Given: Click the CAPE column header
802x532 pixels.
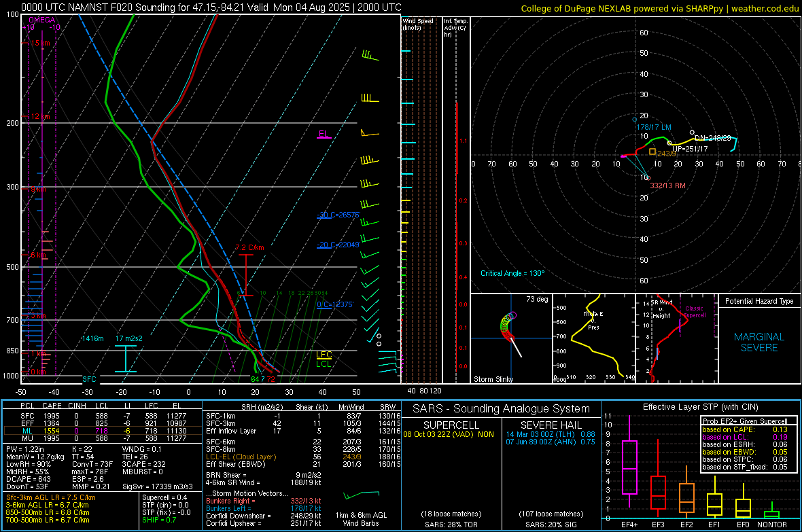Looking at the screenshot, I should (x=52, y=406).
